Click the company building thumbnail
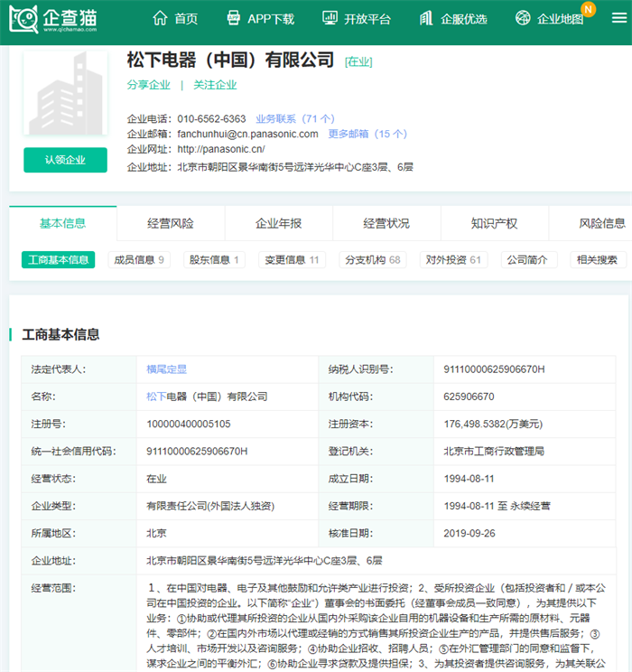 pyautogui.click(x=66, y=92)
